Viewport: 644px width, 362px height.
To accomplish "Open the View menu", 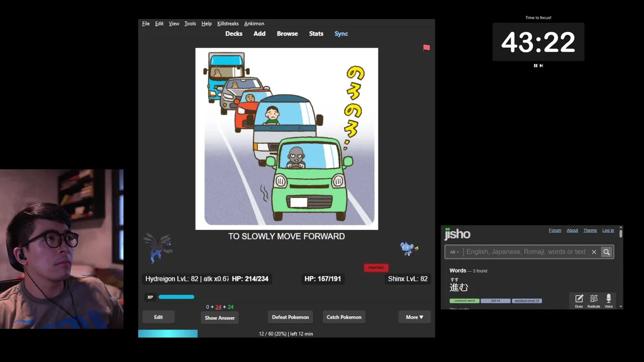I will [174, 24].
